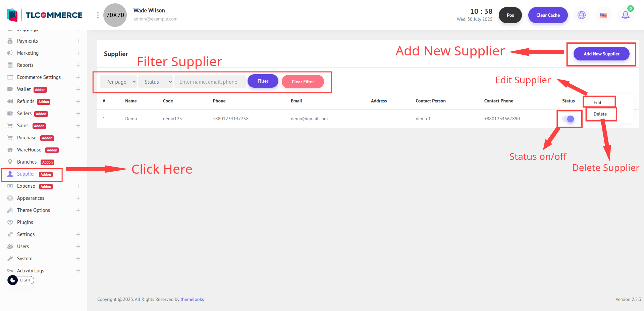The image size is (644, 311).
Task: Open the Supplier sidebar item
Action: (26, 174)
